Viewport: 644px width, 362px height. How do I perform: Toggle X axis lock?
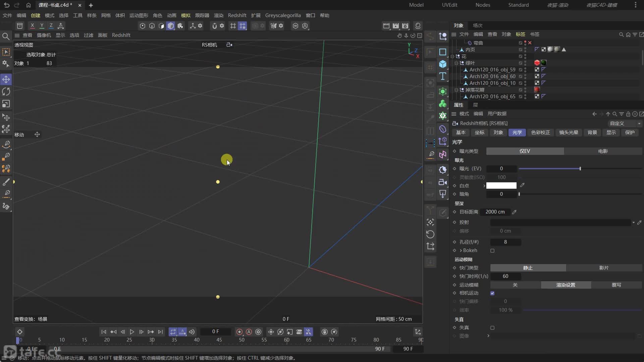32,26
